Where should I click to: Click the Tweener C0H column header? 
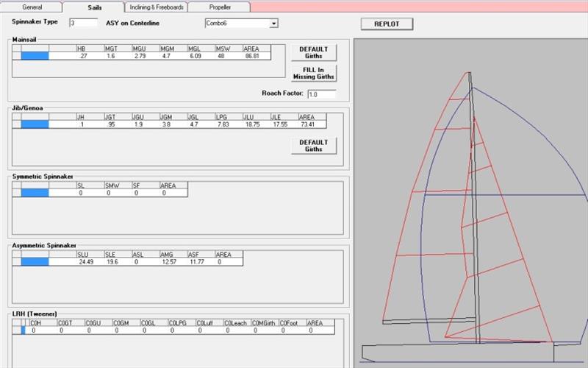click(x=43, y=322)
